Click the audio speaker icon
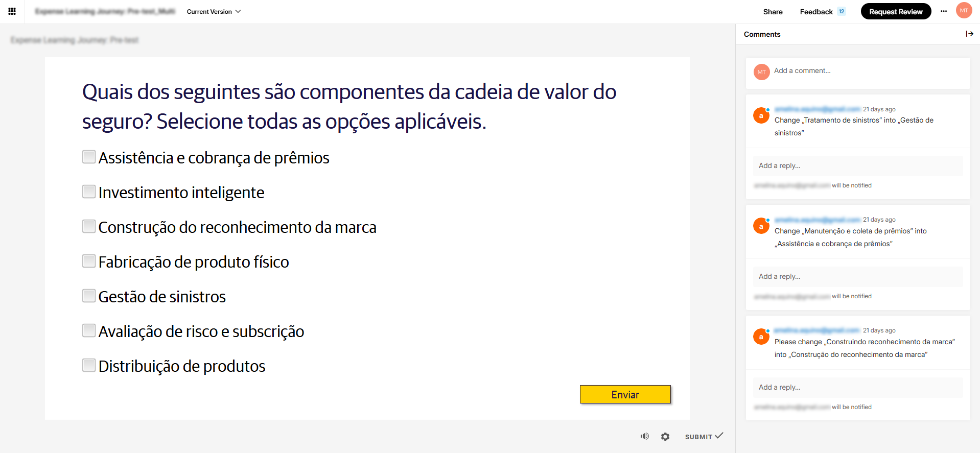 (x=645, y=436)
